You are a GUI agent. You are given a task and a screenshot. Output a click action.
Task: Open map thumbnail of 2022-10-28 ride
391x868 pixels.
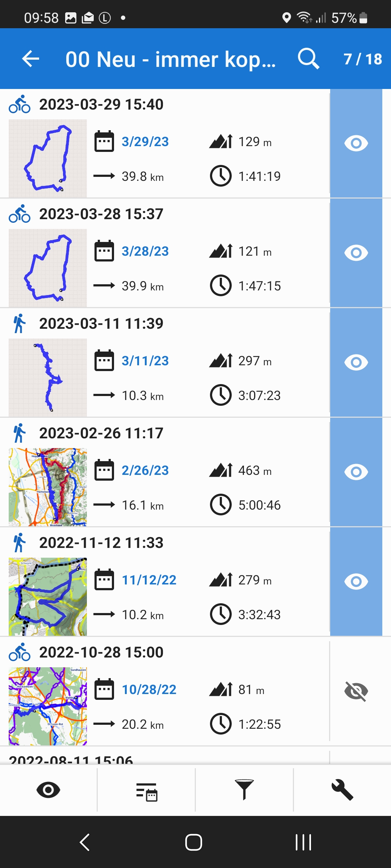pyautogui.click(x=48, y=706)
